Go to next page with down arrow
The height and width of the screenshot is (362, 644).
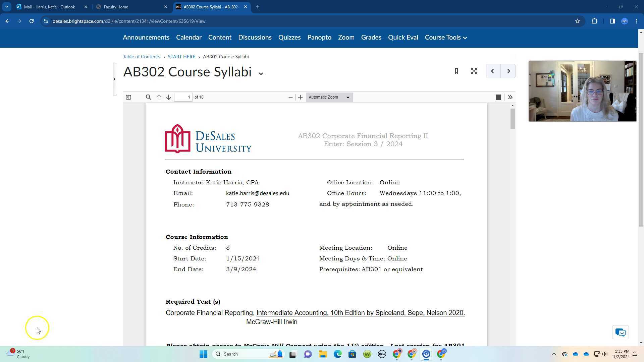click(x=168, y=97)
